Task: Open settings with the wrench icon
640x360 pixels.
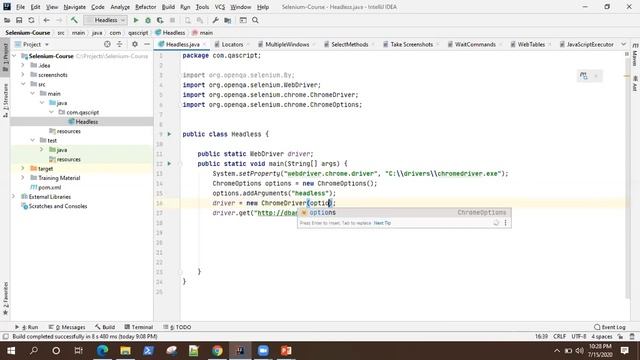Action: pos(215,20)
